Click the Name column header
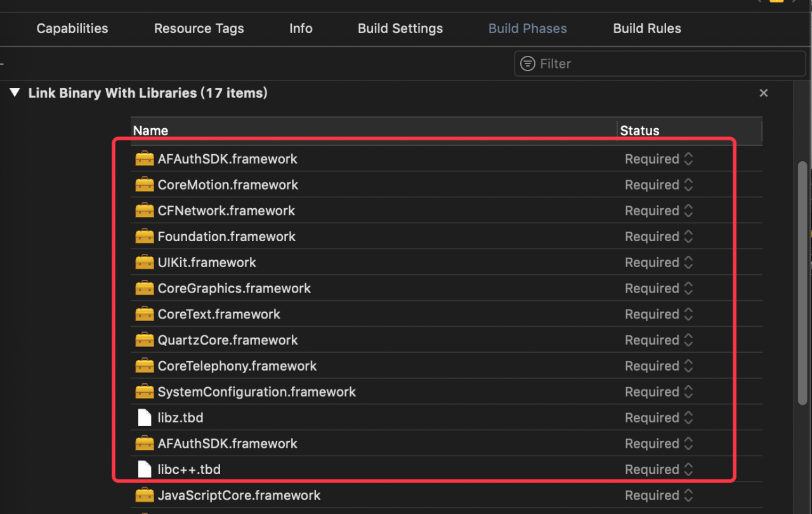 pyautogui.click(x=374, y=131)
